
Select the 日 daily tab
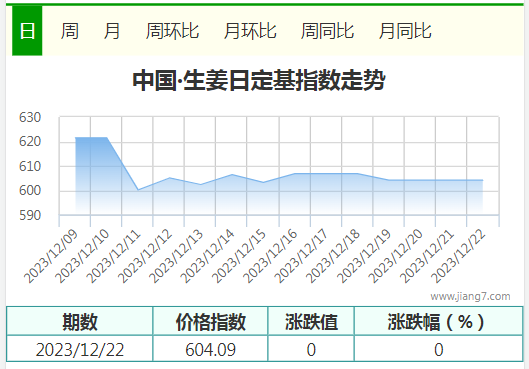click(27, 31)
